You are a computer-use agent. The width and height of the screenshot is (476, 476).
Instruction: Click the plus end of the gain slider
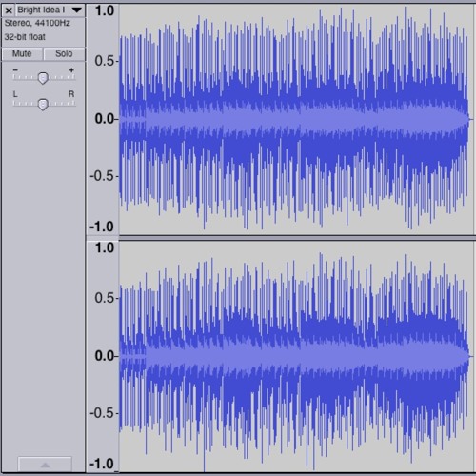pyautogui.click(x=71, y=70)
